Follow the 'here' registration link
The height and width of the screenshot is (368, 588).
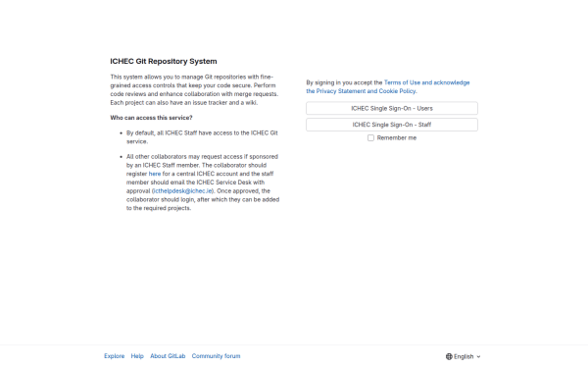pyautogui.click(x=155, y=174)
